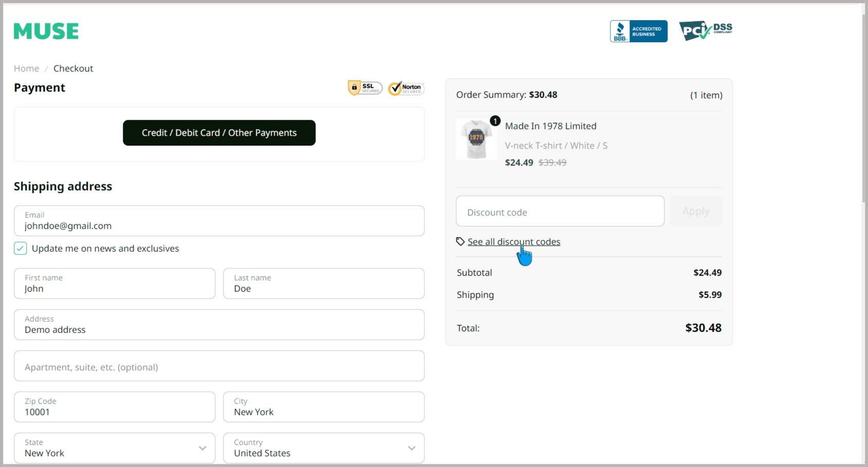Click the item quantity badge on thumbnail
This screenshot has height=467, width=868.
[x=495, y=121]
